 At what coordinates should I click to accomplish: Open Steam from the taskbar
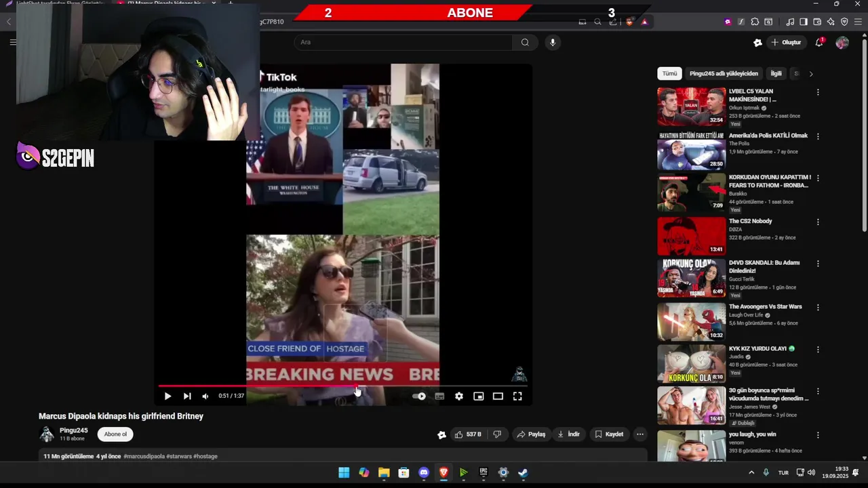click(x=523, y=472)
